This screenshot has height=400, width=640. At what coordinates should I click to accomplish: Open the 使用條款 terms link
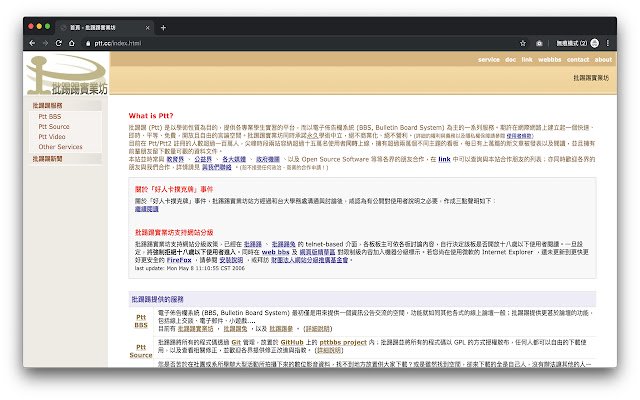click(x=520, y=136)
